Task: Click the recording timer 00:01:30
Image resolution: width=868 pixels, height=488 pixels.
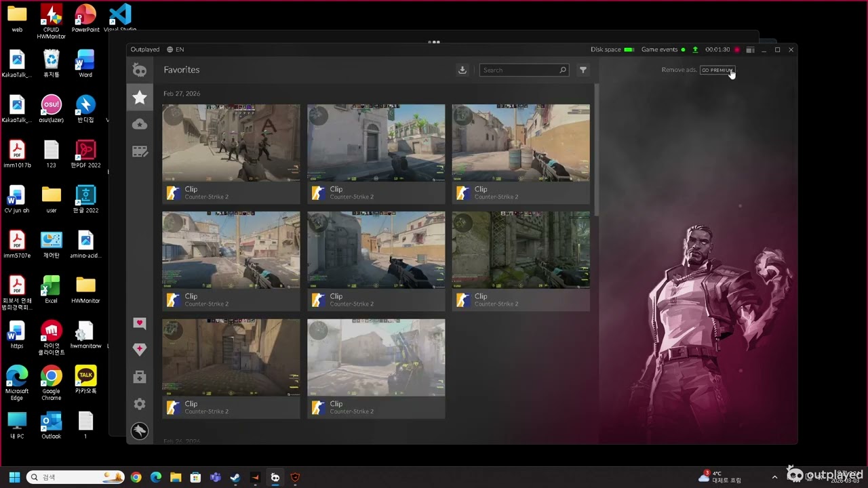Action: [717, 49]
